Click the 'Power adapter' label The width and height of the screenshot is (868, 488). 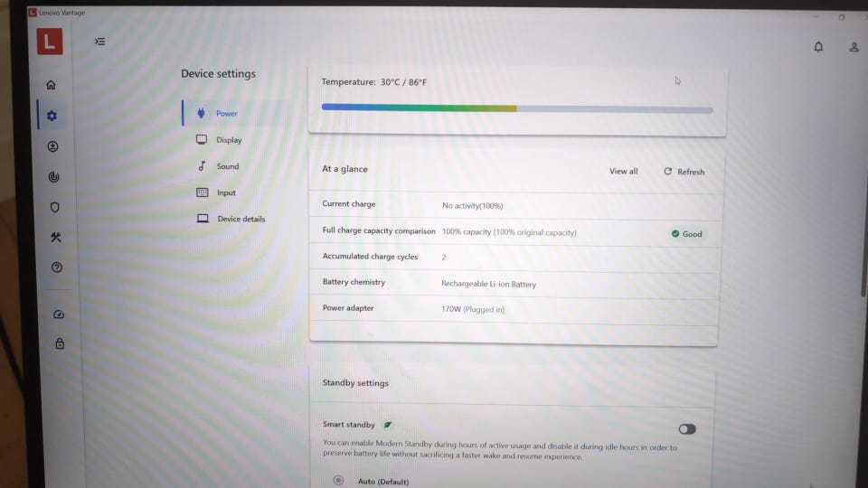347,307
